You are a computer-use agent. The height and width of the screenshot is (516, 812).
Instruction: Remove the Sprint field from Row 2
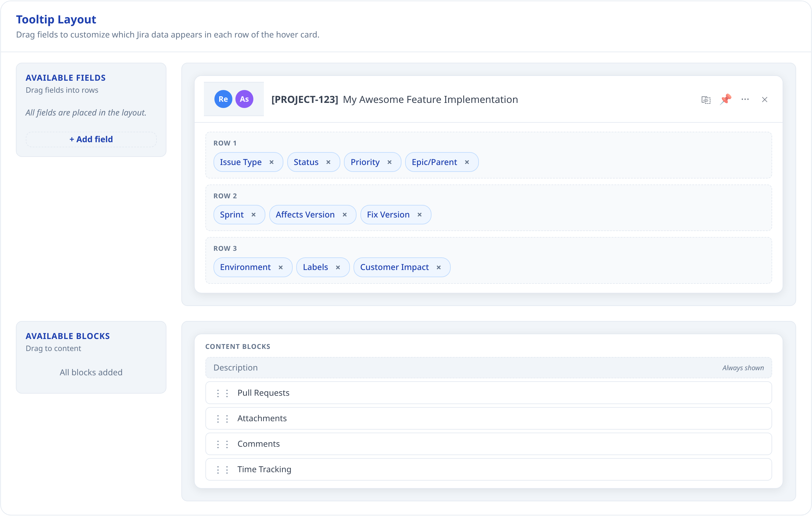click(x=254, y=214)
